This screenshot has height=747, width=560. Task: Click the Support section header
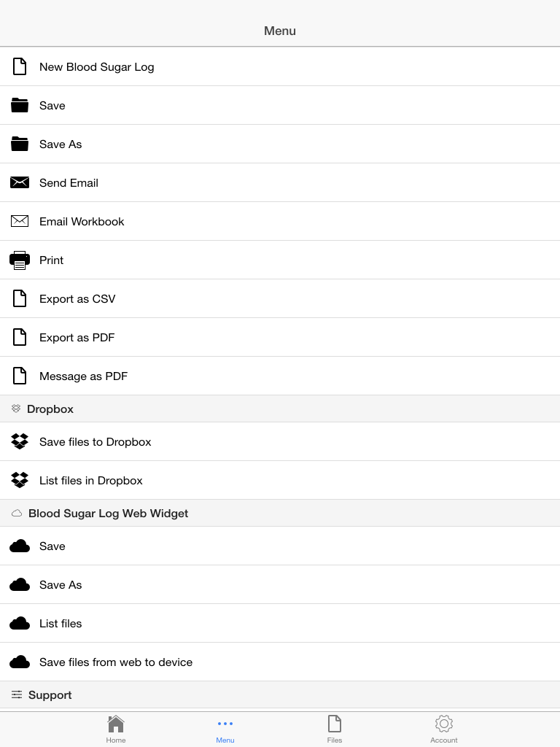click(280, 694)
